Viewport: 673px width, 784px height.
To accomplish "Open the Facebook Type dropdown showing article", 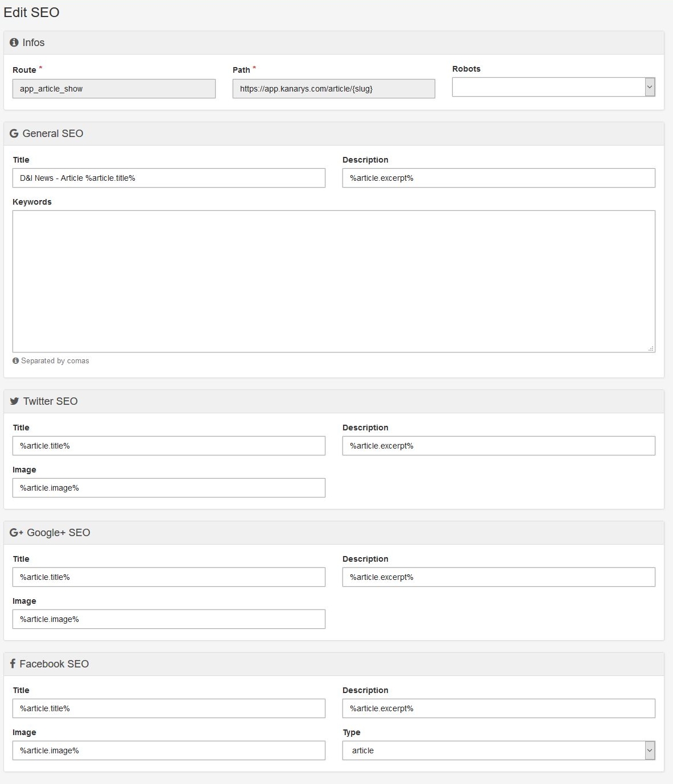I will pyautogui.click(x=498, y=750).
